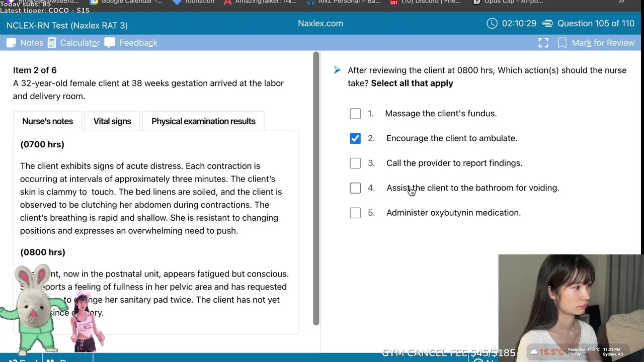Open the Opus Clip browser tab
This screenshot has height=362, width=644.
coord(508,2)
